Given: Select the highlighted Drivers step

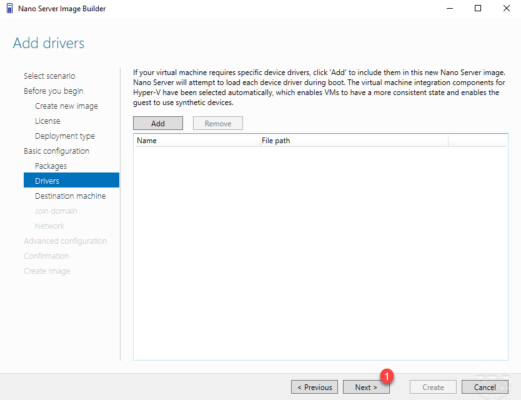Looking at the screenshot, I should [71, 180].
